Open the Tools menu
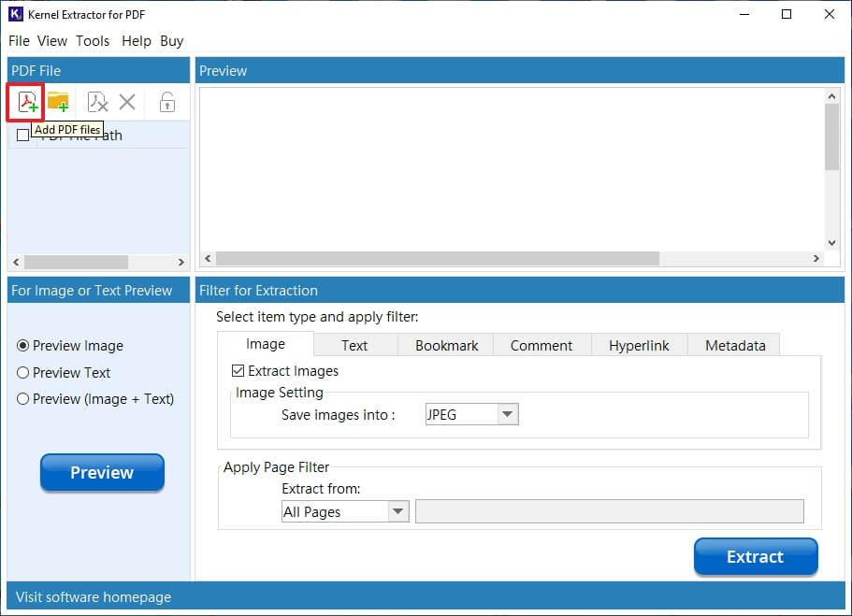Screen dimensions: 852x616 93,41
